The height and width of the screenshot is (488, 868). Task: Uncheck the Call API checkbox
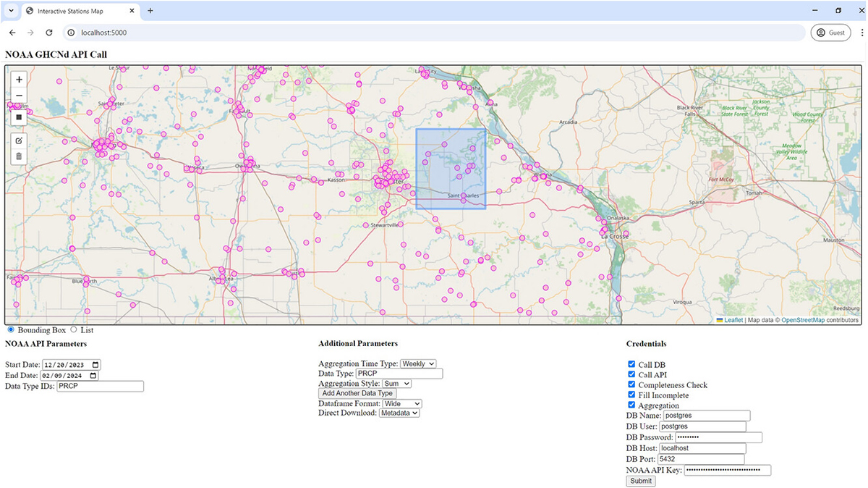(631, 374)
